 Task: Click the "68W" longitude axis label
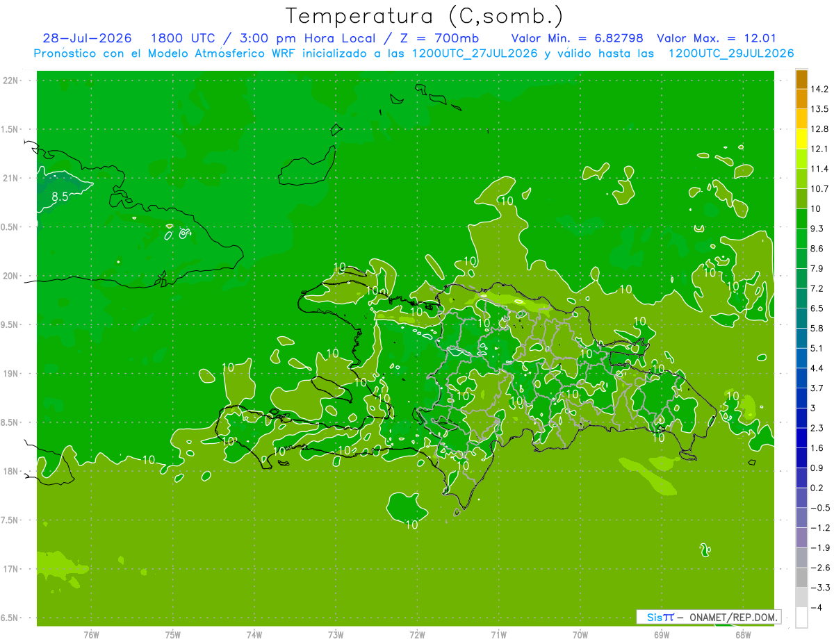[742, 634]
